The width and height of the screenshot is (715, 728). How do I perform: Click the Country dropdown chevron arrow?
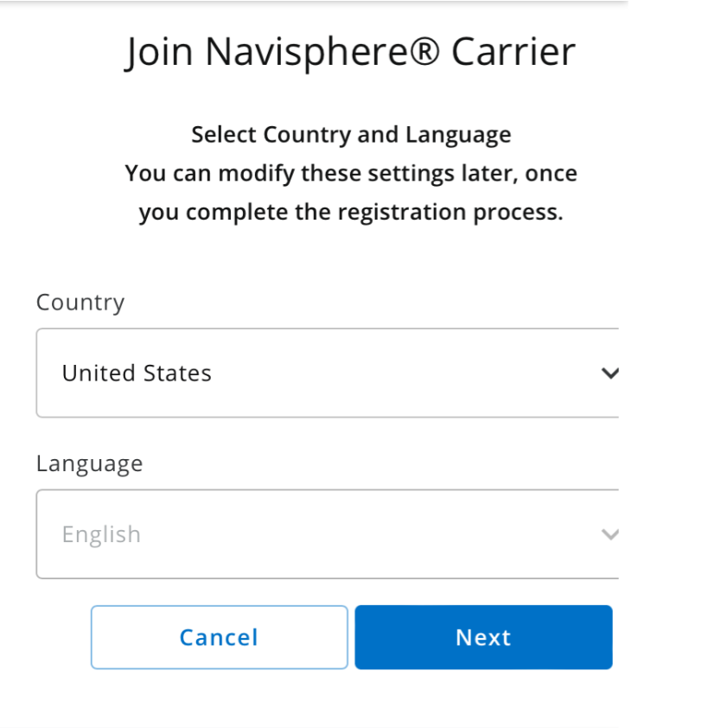coord(610,374)
